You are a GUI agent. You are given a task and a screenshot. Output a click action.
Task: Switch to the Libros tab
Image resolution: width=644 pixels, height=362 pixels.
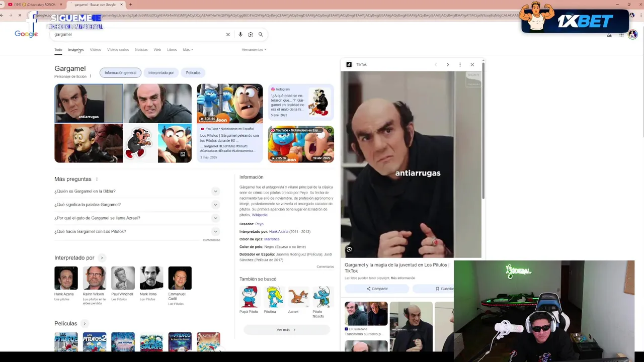pyautogui.click(x=172, y=50)
